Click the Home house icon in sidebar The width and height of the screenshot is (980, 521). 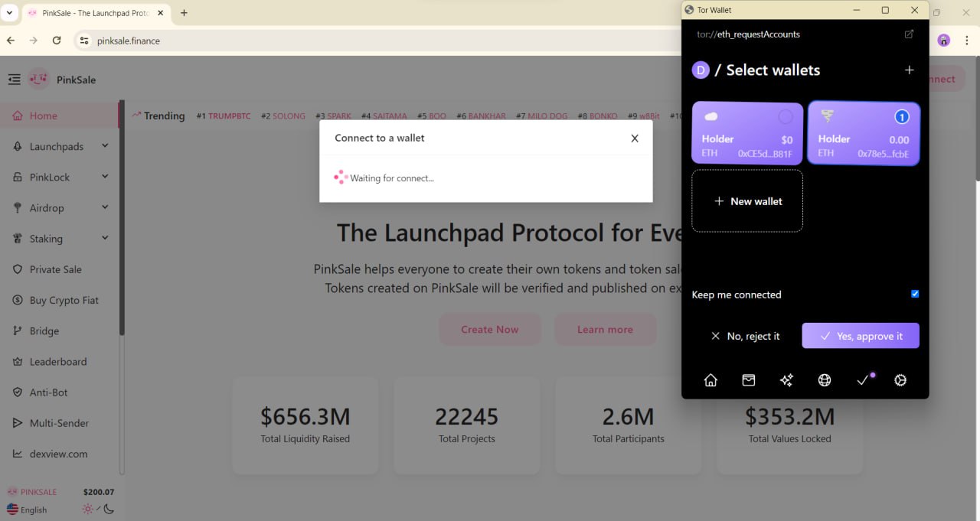18,116
